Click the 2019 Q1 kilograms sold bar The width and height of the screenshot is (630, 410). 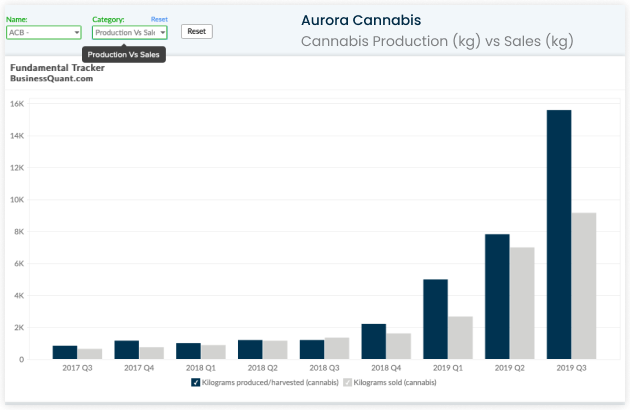coord(460,338)
